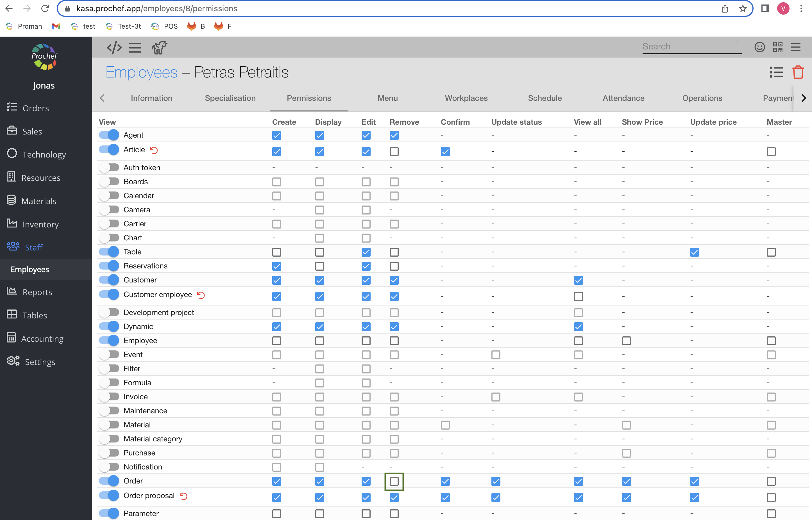Open the QR code icon
Viewport: 812px width, 520px height.
(x=777, y=47)
